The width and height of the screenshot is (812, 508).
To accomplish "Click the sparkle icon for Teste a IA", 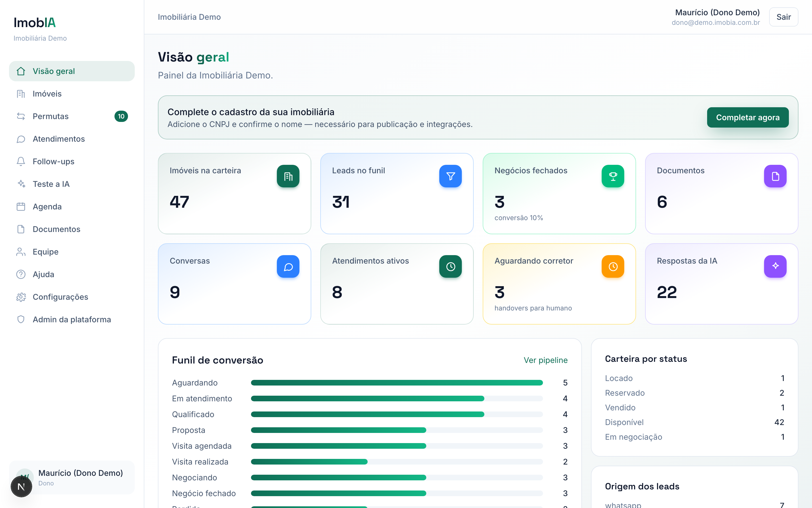I will (21, 184).
